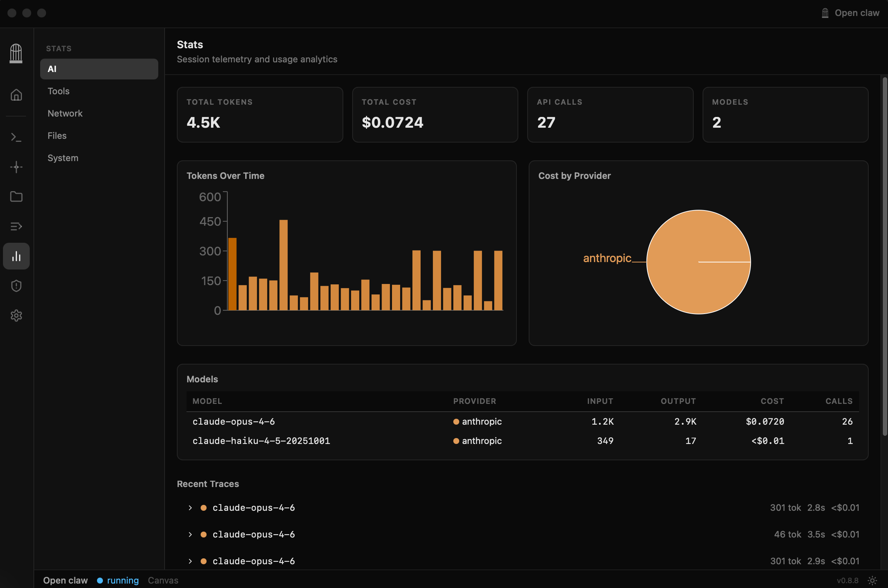This screenshot has height=588, width=888.
Task: Click the home icon in sidebar
Action: 16,95
